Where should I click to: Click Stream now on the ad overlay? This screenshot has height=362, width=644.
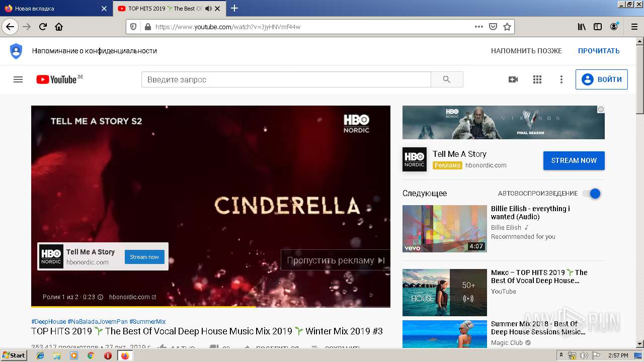(144, 257)
